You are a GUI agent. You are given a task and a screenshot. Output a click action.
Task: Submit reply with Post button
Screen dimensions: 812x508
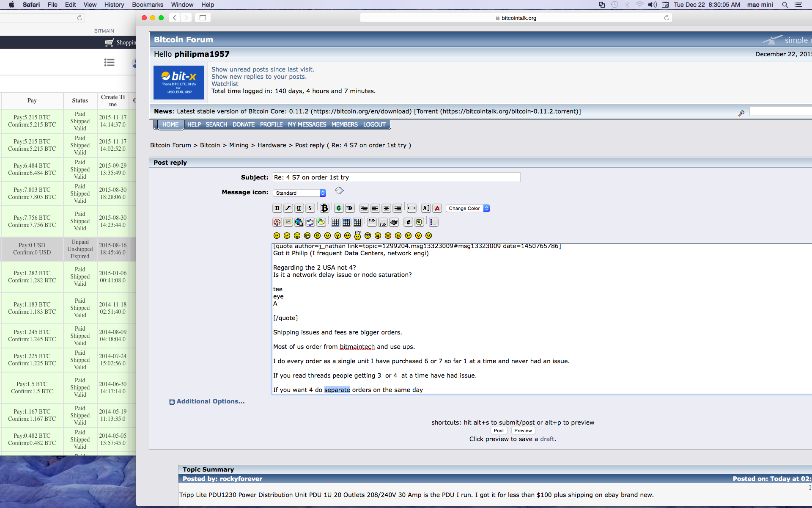pyautogui.click(x=499, y=431)
